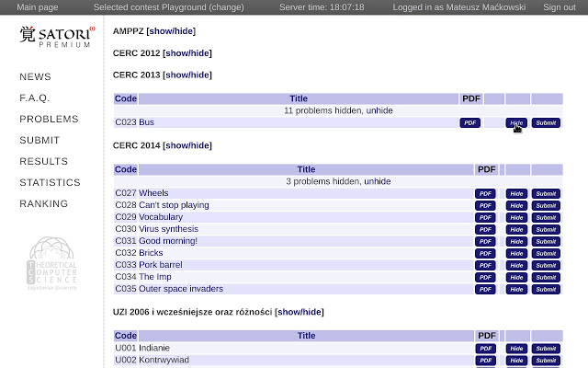Hide the C029 Vocabulary problem
Screen dimensions: 588x368
516,217
